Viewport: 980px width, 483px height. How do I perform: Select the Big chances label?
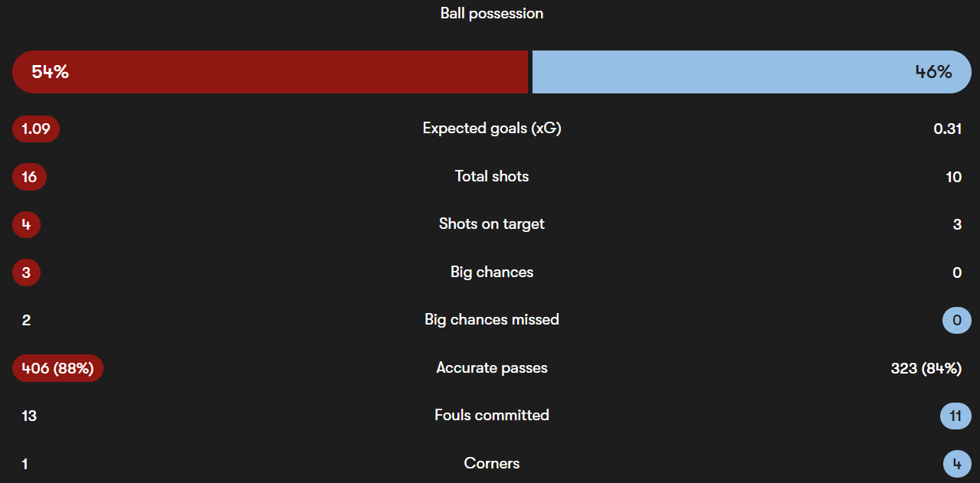click(492, 272)
